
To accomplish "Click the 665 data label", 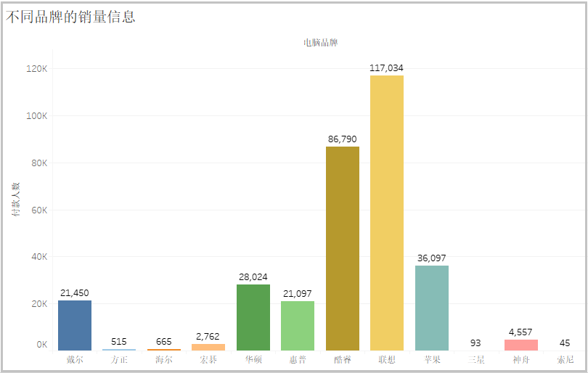I will click(164, 342).
